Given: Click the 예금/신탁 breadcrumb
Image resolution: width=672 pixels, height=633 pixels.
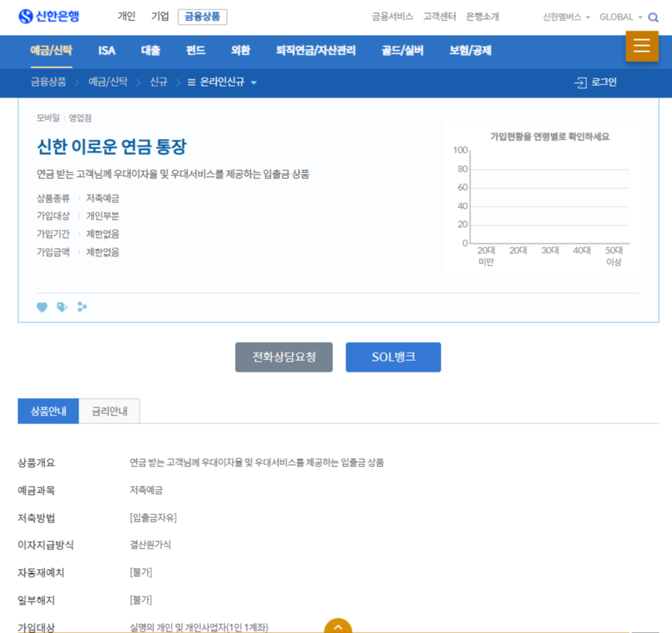Looking at the screenshot, I should pos(108,82).
